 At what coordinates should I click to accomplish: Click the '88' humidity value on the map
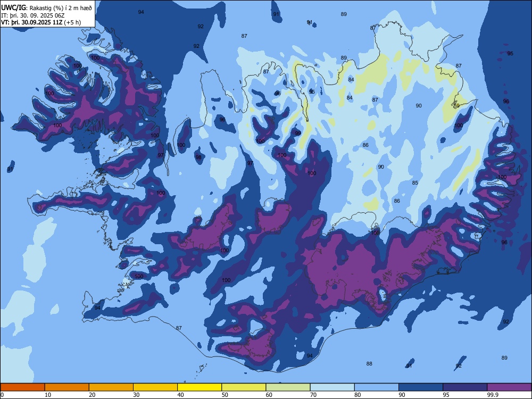tap(369, 364)
